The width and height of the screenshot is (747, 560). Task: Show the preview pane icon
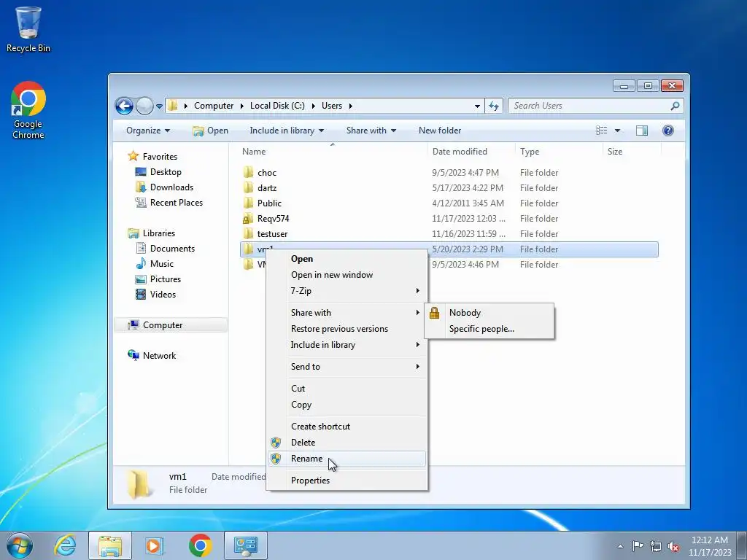[x=642, y=131]
